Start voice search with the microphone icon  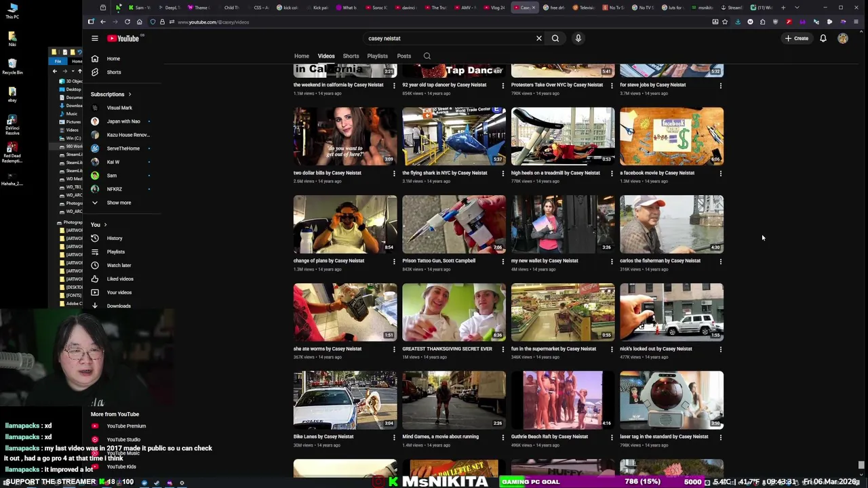(x=578, y=39)
